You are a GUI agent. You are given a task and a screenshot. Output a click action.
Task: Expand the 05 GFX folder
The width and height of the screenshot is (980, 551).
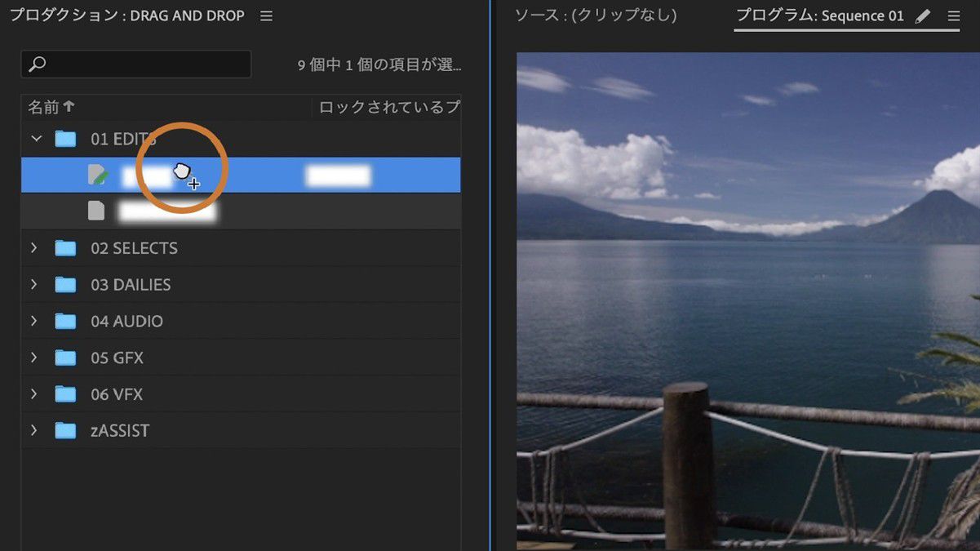tap(34, 357)
